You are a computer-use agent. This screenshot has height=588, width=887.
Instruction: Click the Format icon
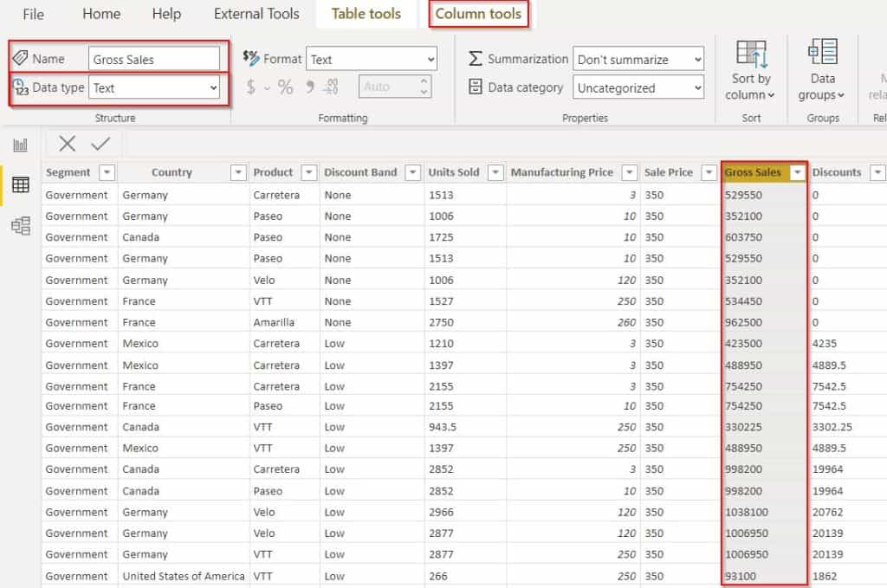[250, 58]
